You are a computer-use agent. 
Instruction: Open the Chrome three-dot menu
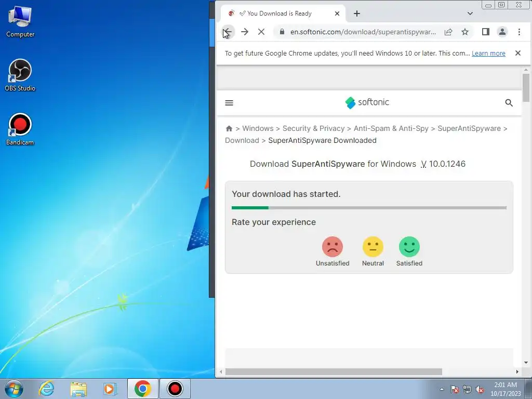[519, 32]
